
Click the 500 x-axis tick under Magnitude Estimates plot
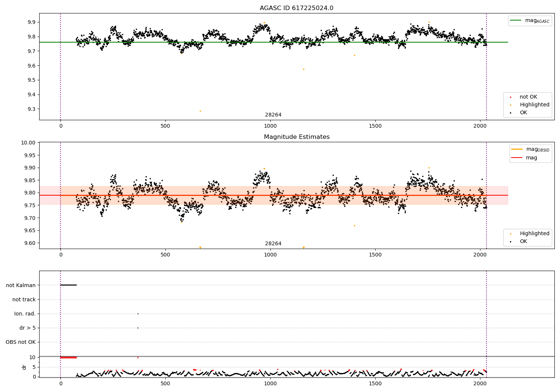tap(165, 255)
